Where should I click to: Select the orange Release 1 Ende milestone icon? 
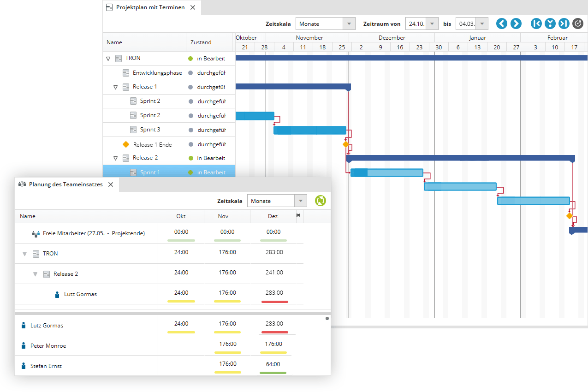[126, 144]
